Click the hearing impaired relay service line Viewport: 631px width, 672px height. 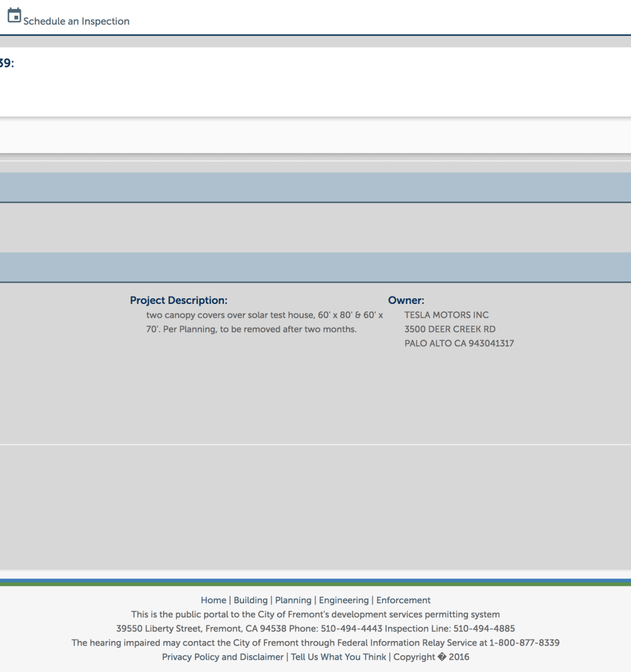click(x=315, y=643)
